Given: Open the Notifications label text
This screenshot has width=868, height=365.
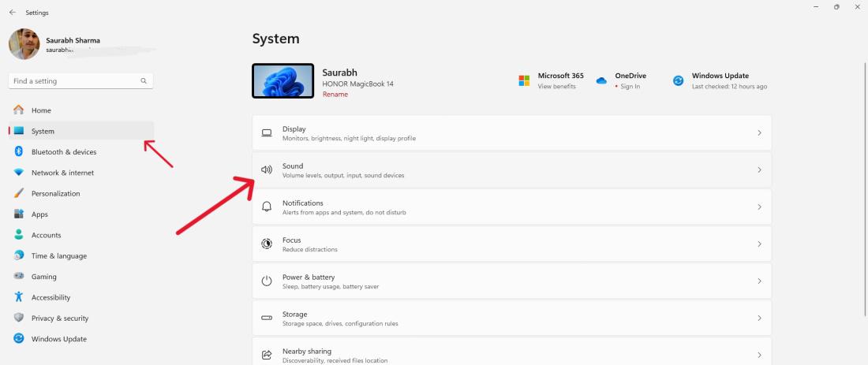Looking at the screenshot, I should point(303,203).
